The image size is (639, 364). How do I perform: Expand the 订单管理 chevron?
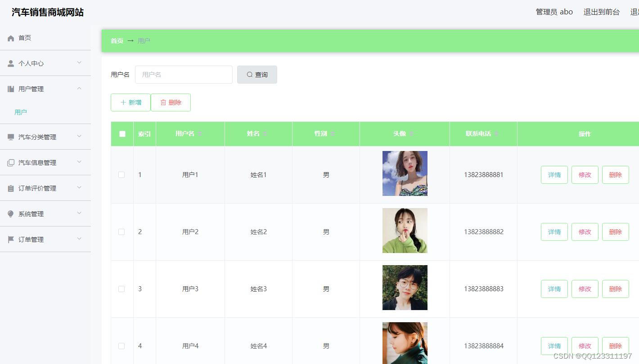point(79,239)
